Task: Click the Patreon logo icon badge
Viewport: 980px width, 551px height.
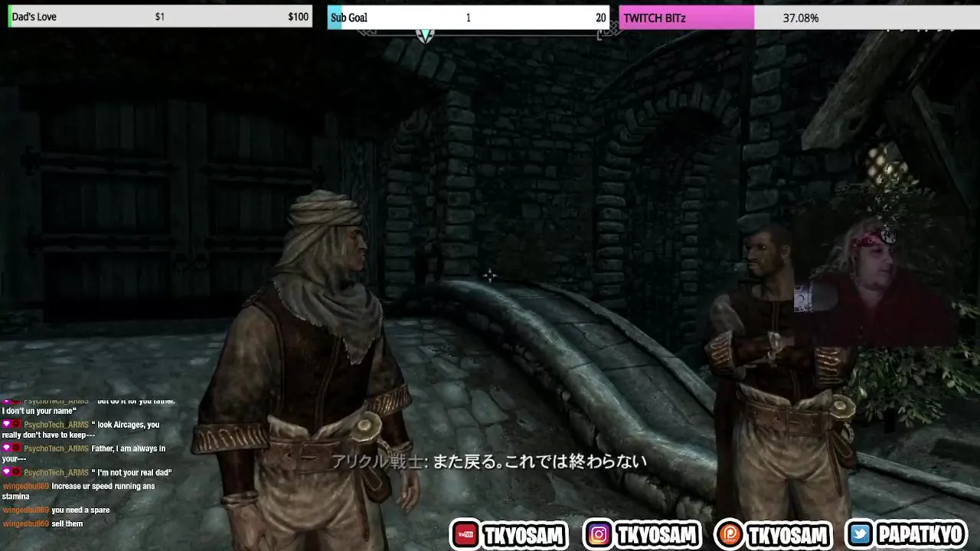Action: (729, 534)
